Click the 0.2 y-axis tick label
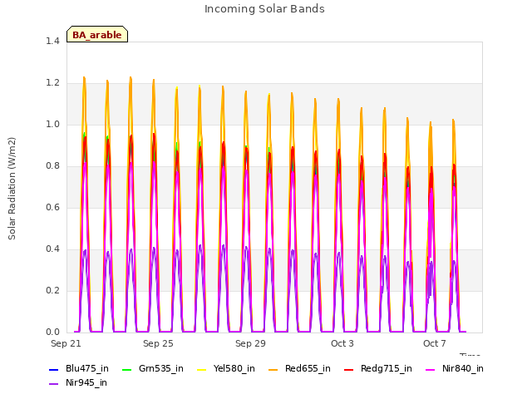The height and width of the screenshot is (399, 532). point(52,291)
